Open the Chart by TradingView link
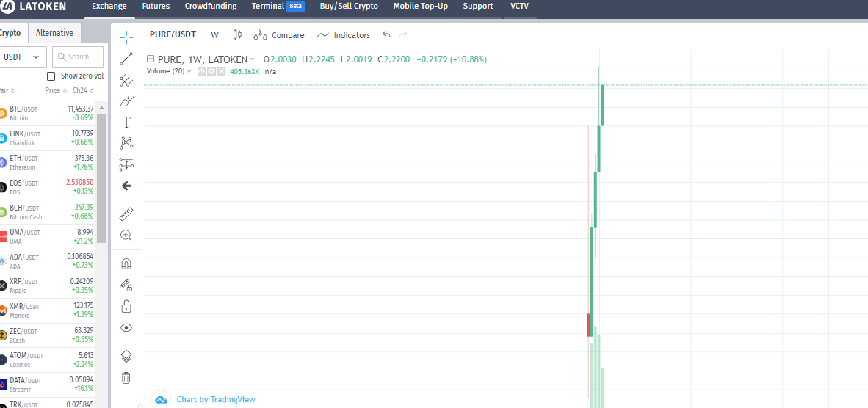The height and width of the screenshot is (408, 868). point(215,399)
